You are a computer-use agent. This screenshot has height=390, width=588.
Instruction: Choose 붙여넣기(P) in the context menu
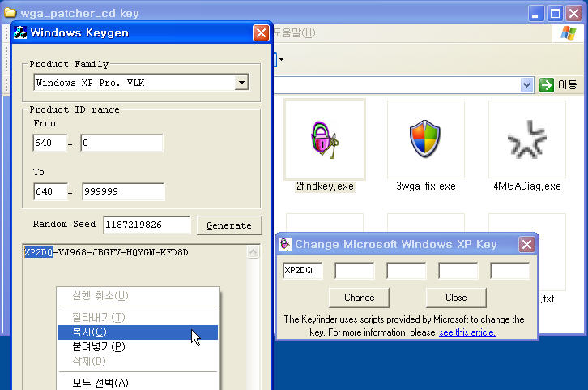(138, 346)
